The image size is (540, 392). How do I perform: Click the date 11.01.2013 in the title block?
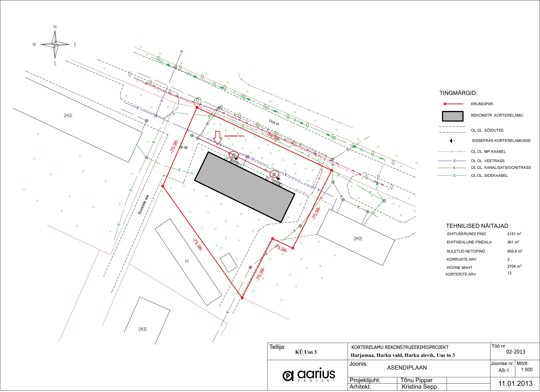pos(516,384)
